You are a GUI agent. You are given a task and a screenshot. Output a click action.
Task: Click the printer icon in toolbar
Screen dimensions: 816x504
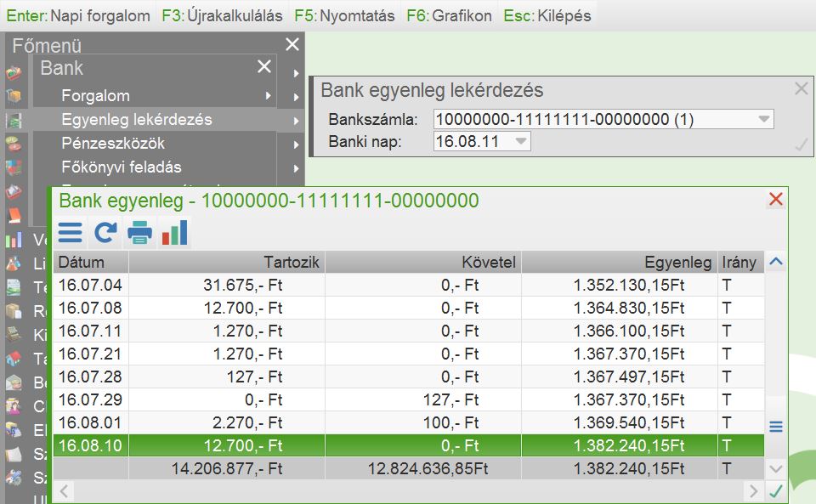click(140, 233)
